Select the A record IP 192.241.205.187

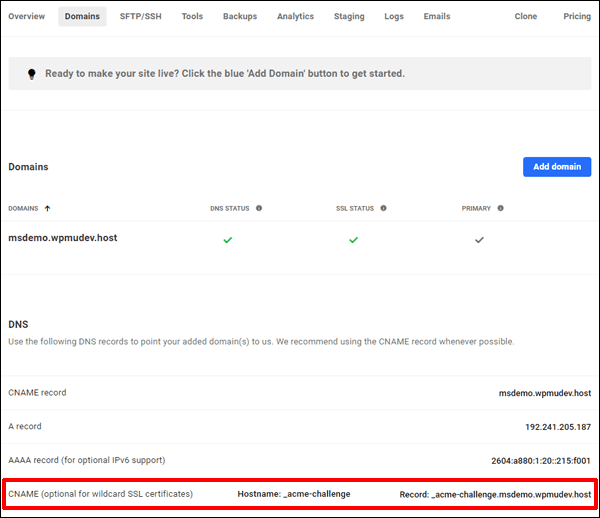pyautogui.click(x=558, y=427)
